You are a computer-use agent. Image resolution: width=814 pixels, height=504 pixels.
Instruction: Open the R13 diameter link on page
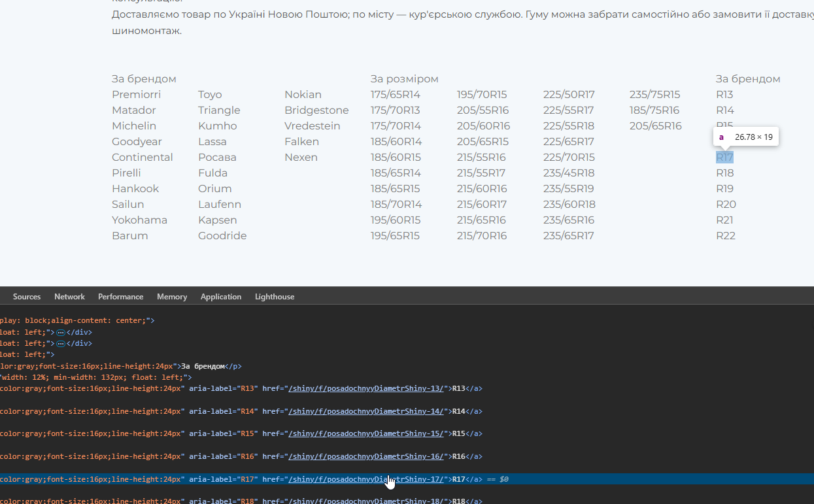(x=724, y=95)
